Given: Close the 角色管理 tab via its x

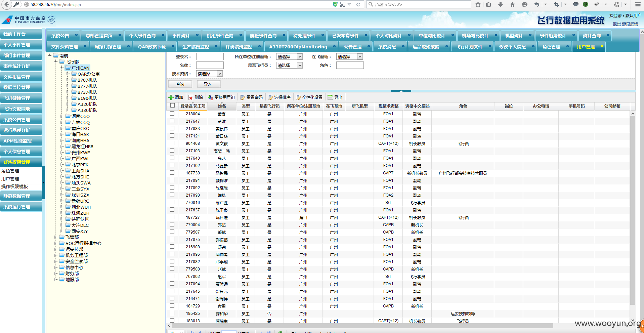Looking at the screenshot, I should tap(567, 46).
